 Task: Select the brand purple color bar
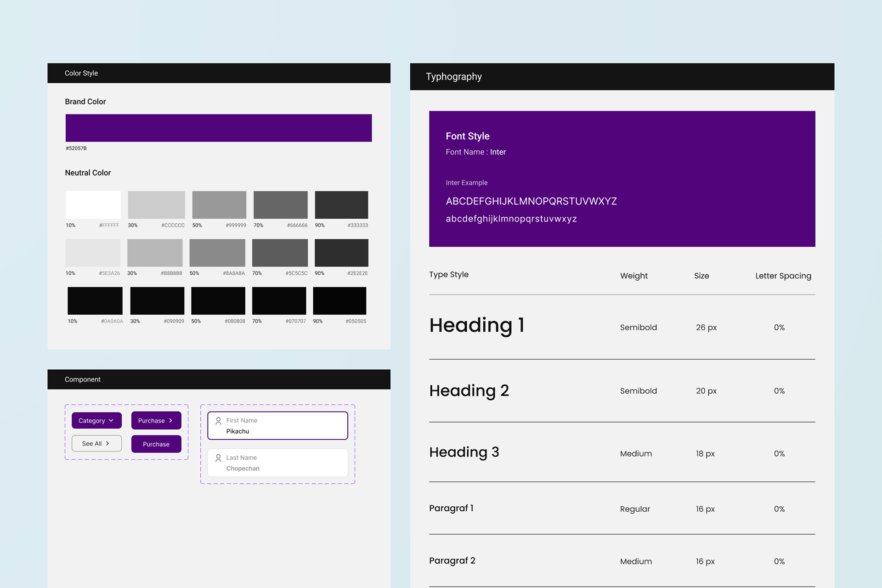click(219, 128)
